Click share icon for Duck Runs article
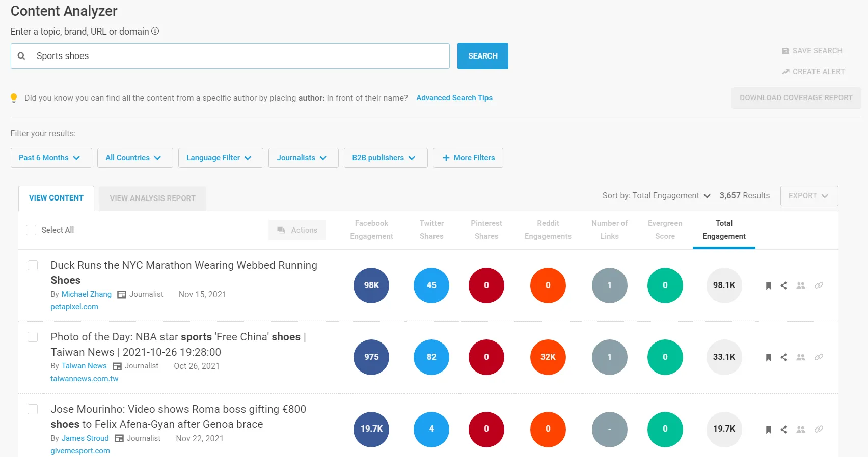 tap(784, 285)
